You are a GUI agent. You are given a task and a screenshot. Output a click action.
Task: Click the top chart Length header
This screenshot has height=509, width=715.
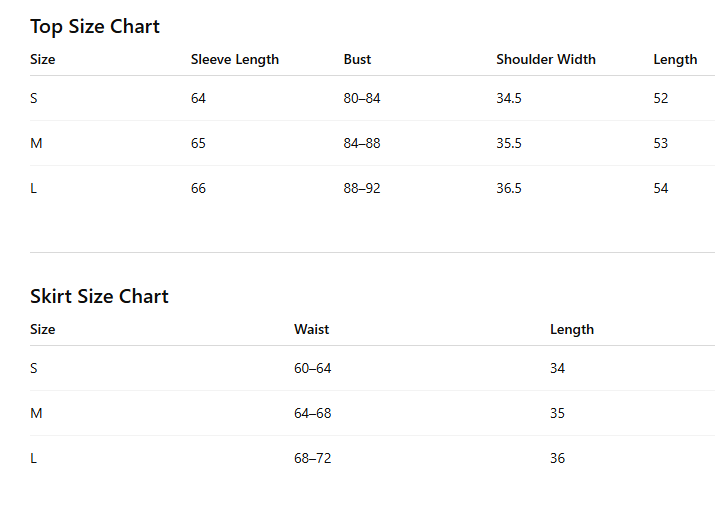tap(675, 60)
